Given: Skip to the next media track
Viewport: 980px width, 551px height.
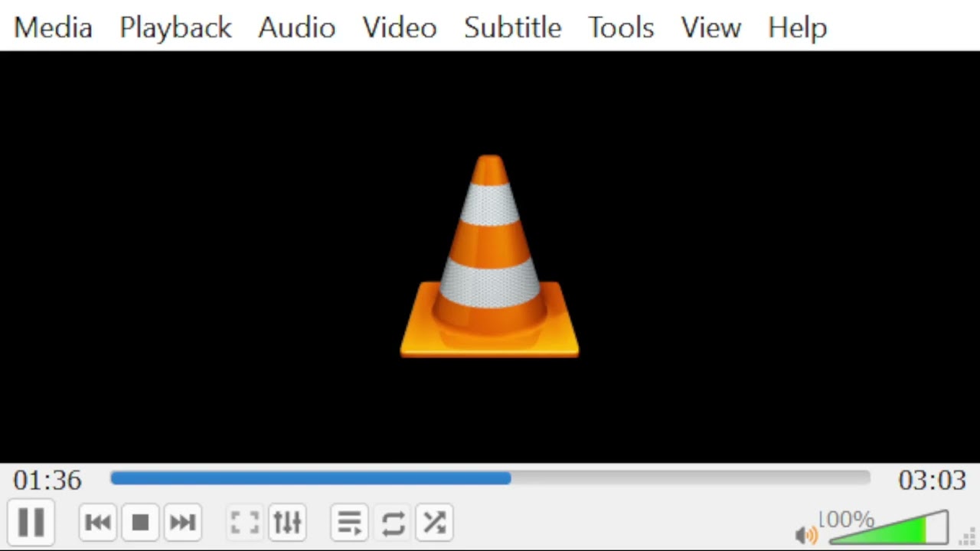Looking at the screenshot, I should [182, 523].
